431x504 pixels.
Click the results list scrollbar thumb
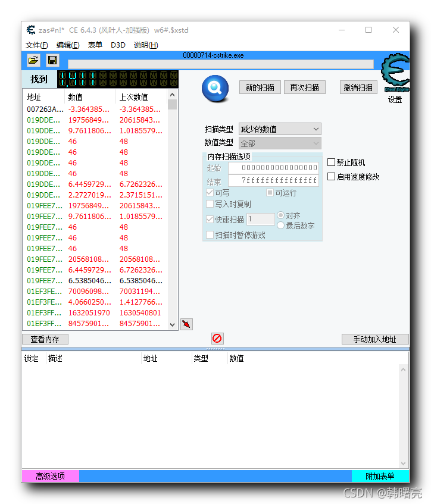coord(173,105)
